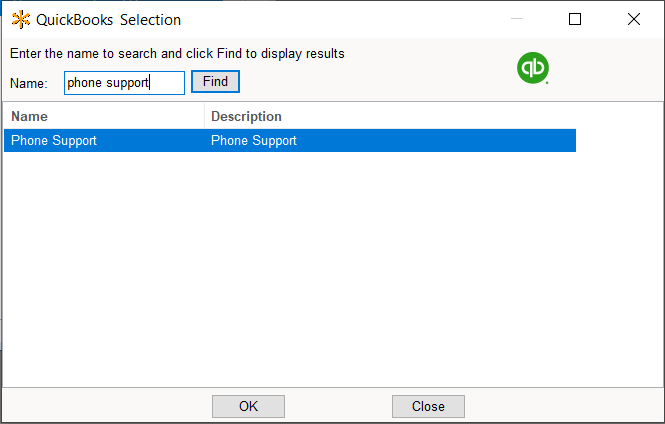Click the search instruction text line

click(x=177, y=54)
